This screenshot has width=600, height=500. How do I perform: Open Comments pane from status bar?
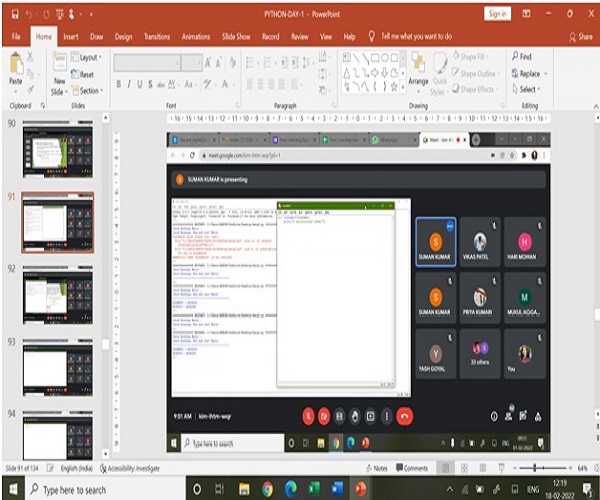(412, 468)
